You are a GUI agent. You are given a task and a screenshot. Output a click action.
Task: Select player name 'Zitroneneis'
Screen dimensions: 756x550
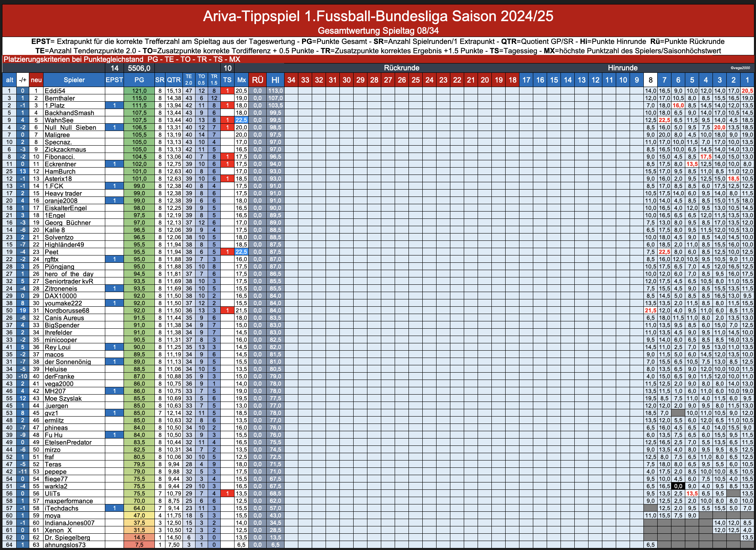[x=61, y=288]
